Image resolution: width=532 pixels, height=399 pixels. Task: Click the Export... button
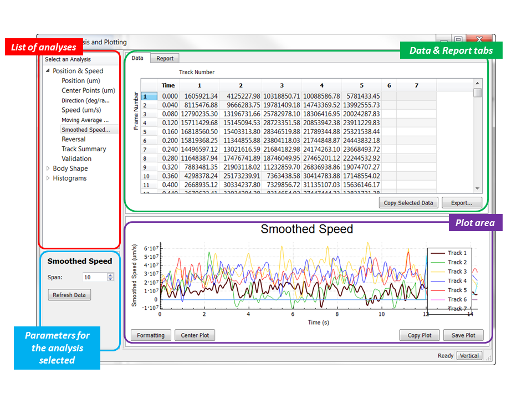pyautogui.click(x=462, y=203)
